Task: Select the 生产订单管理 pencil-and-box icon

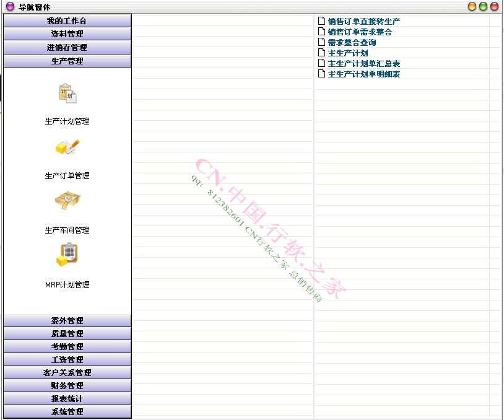Action: pyautogui.click(x=68, y=147)
